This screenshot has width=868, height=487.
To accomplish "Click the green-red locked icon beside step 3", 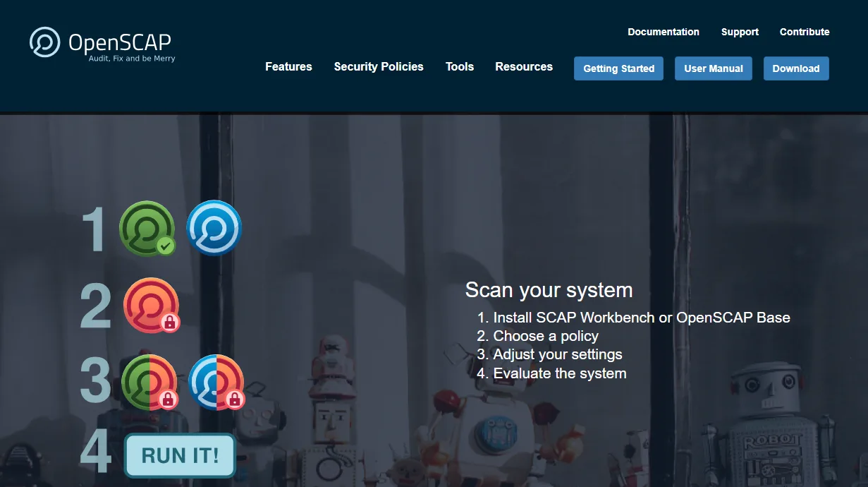I will tap(149, 383).
